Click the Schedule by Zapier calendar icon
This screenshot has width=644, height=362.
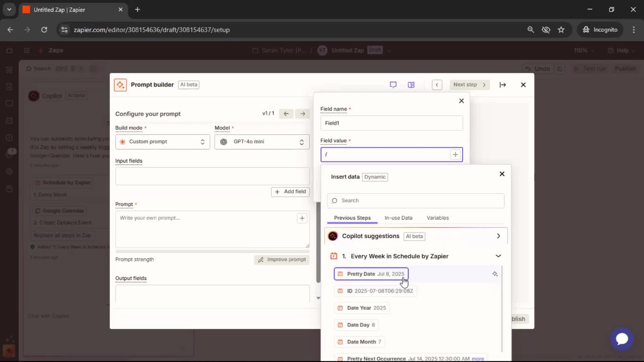[x=333, y=256]
